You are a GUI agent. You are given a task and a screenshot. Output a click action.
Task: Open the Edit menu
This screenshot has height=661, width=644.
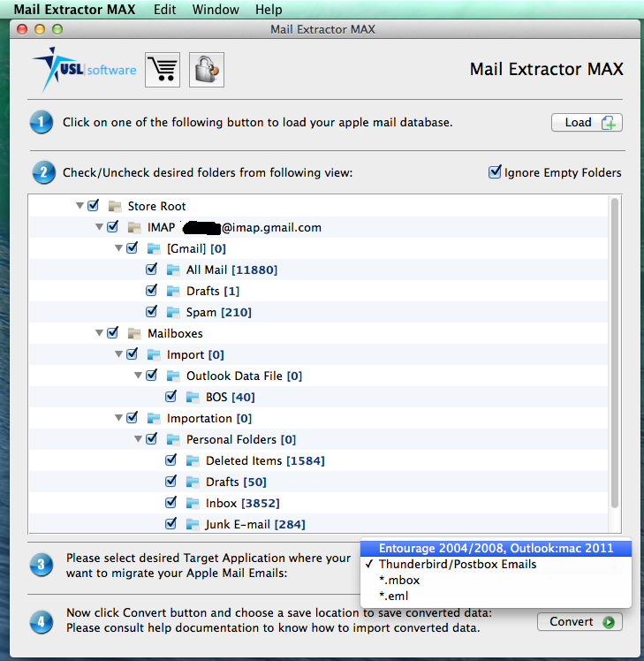[x=164, y=9]
